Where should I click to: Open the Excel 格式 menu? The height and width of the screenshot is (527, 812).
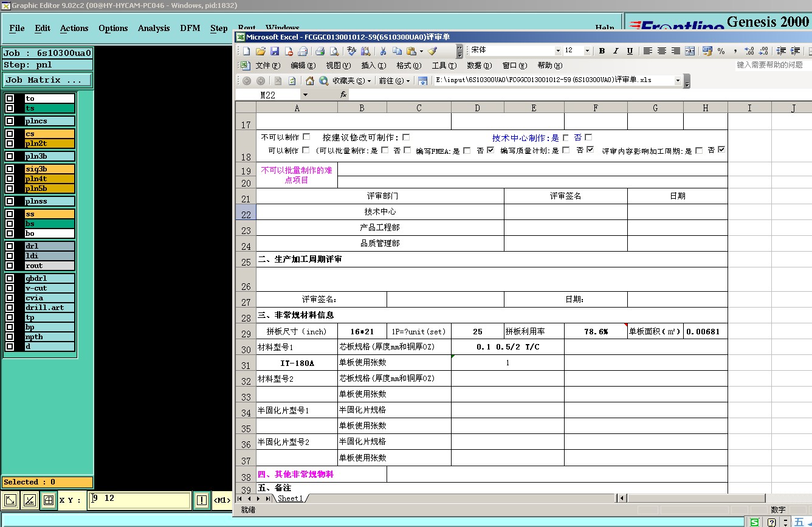coord(408,65)
